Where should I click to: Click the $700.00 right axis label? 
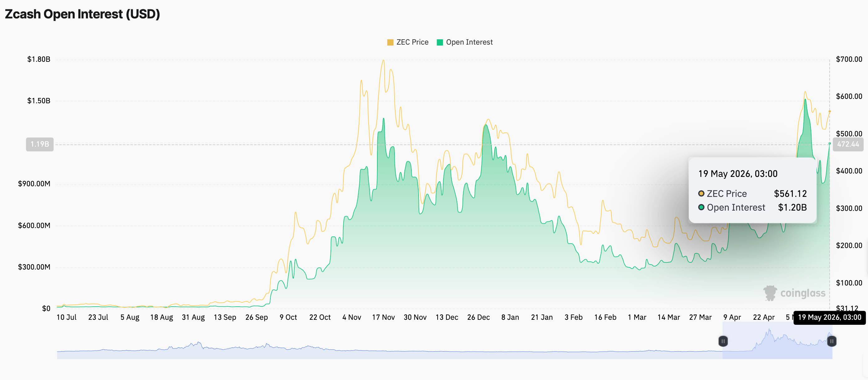[x=849, y=59]
